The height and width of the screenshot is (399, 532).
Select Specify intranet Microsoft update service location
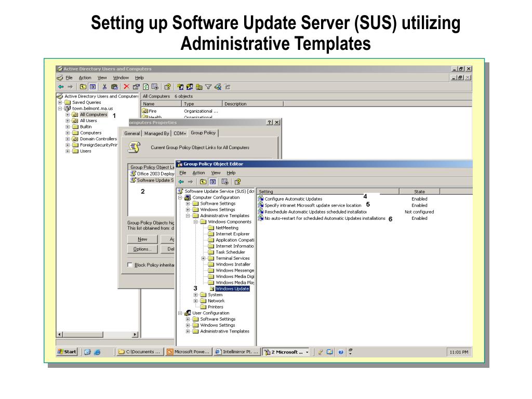click(313, 205)
